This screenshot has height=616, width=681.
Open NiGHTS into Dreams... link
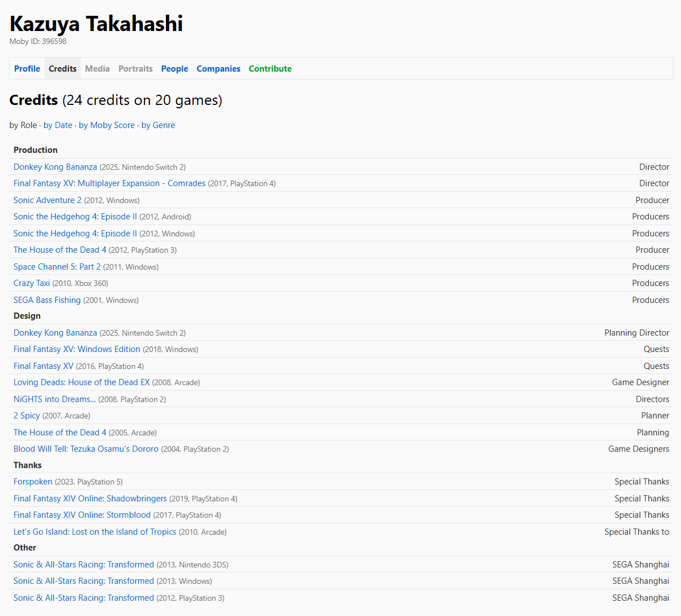tap(55, 399)
